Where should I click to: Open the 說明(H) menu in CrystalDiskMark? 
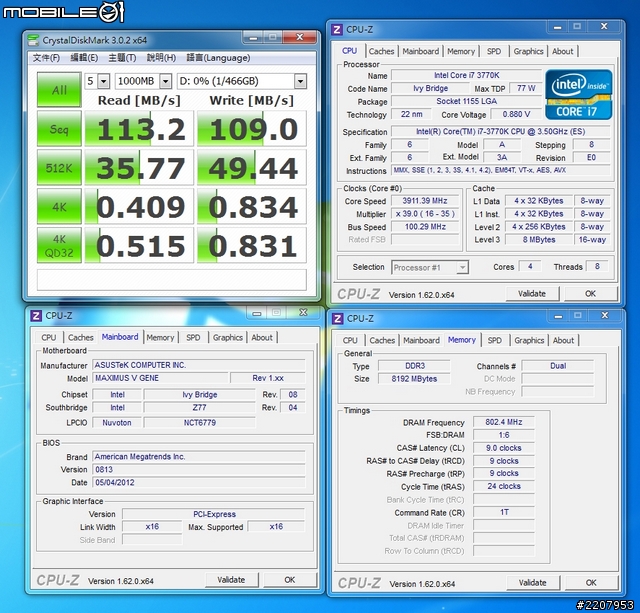[x=161, y=58]
